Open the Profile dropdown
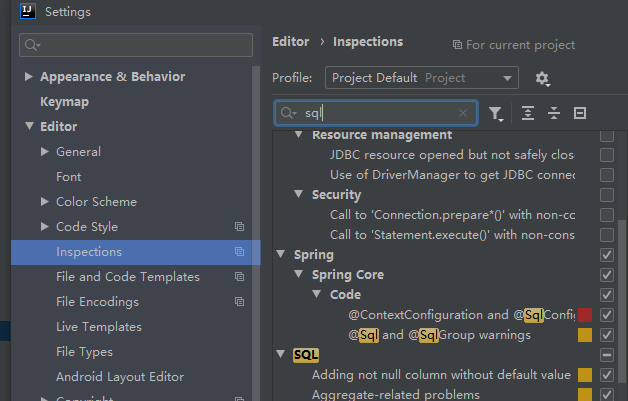The width and height of the screenshot is (628, 401). pos(421,78)
